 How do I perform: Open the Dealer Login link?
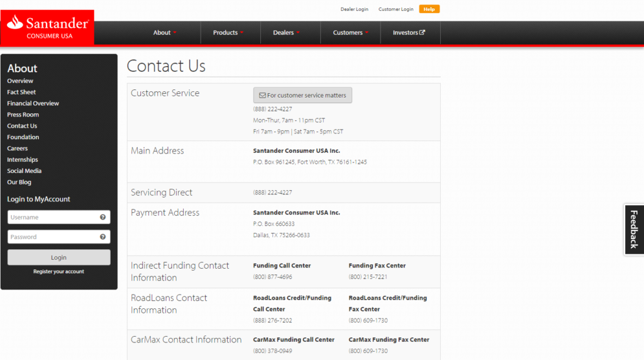(x=354, y=9)
